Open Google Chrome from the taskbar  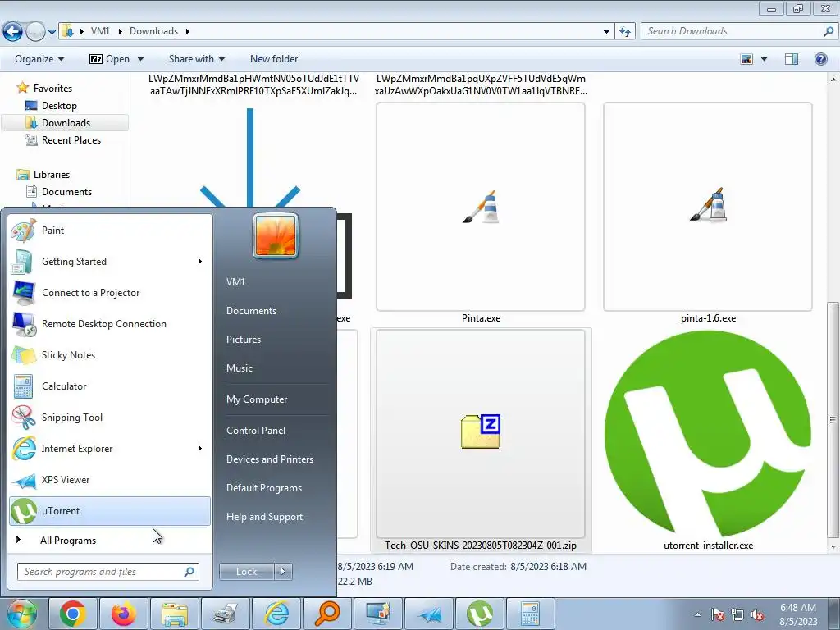click(x=72, y=614)
